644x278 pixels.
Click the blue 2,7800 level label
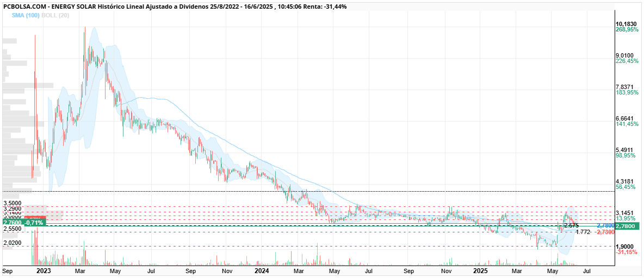click(x=605, y=226)
